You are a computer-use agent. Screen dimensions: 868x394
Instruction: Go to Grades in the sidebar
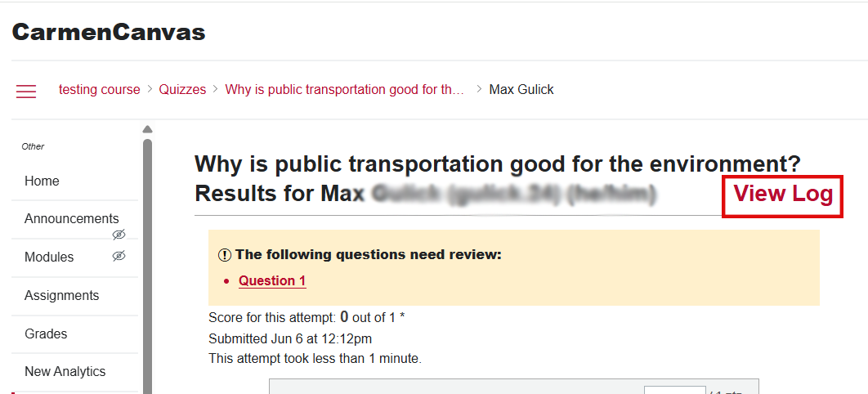pyautogui.click(x=46, y=334)
